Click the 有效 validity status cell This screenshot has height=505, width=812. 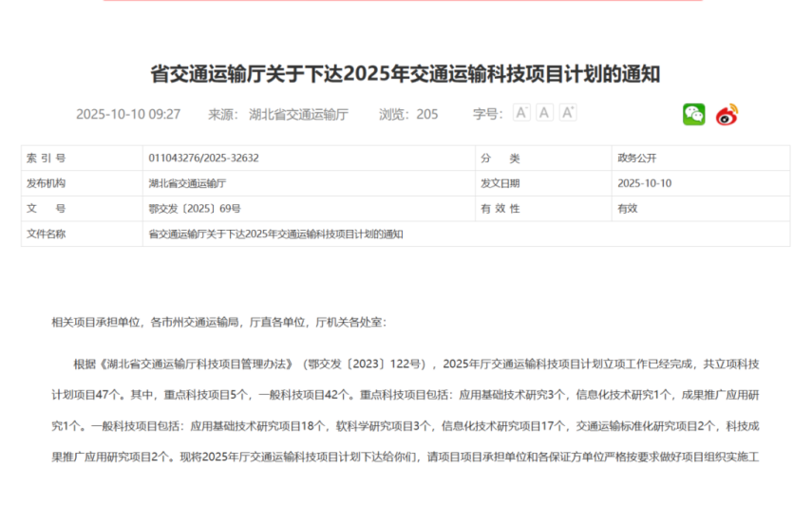pos(628,209)
